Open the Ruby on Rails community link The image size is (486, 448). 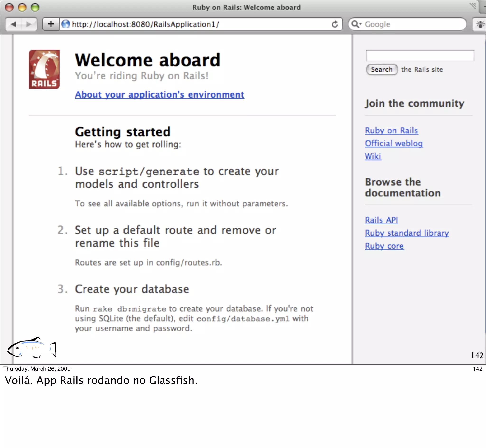[391, 131]
